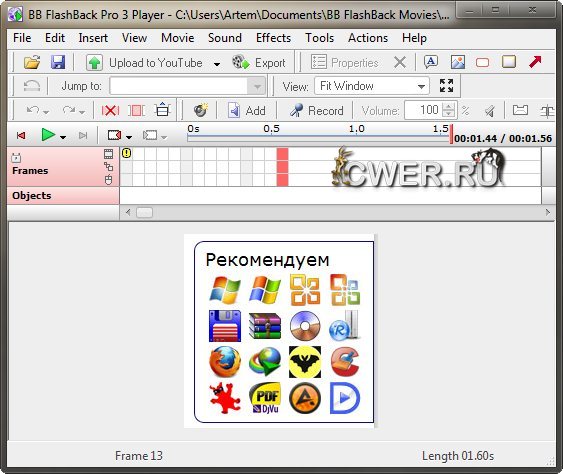Image resolution: width=563 pixels, height=474 pixels.
Task: Click the red playhead marker on the timeline
Action: coord(451,134)
